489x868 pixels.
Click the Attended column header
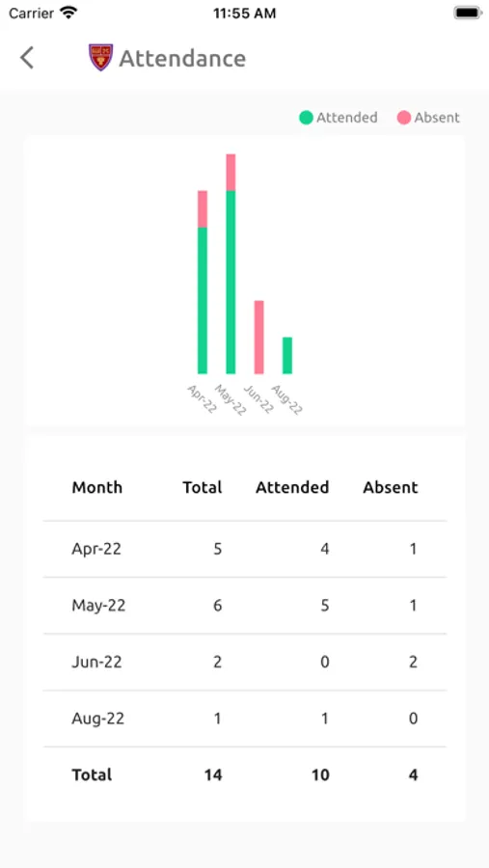pyautogui.click(x=292, y=488)
